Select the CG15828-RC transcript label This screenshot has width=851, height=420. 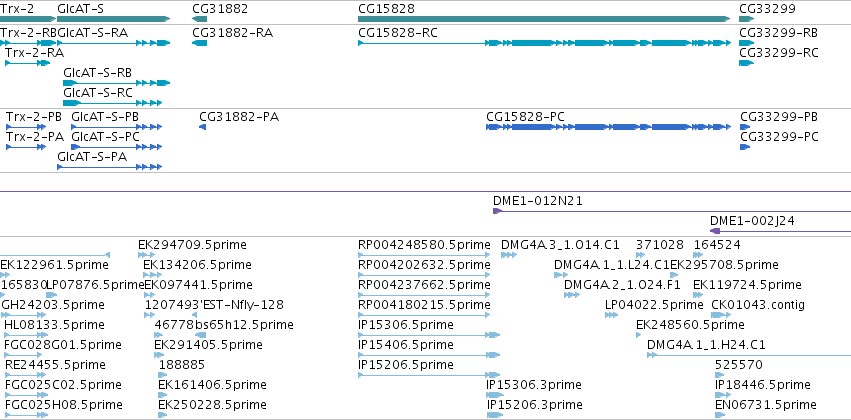pos(398,33)
